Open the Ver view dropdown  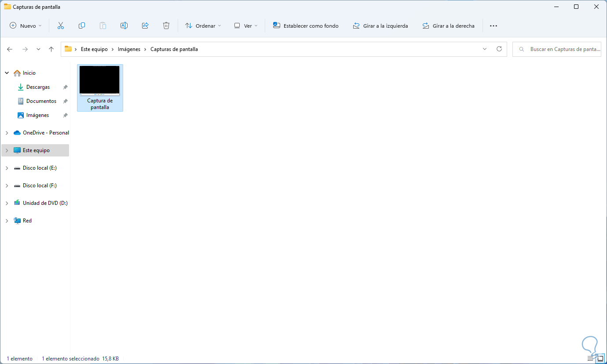(x=246, y=26)
